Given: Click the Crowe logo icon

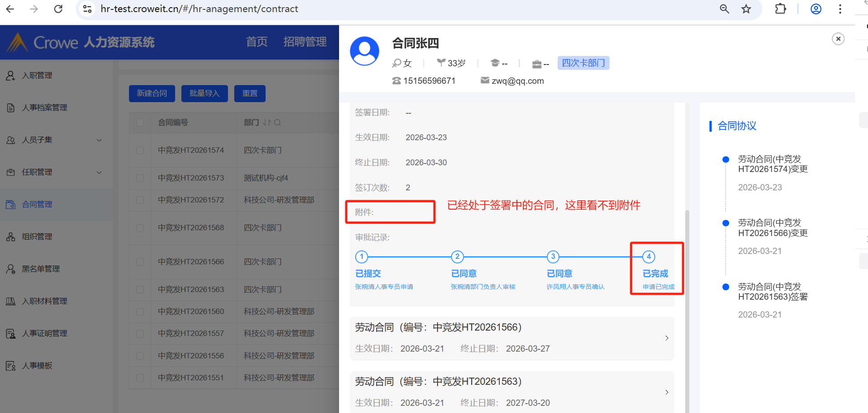Looking at the screenshot, I should coord(17,43).
